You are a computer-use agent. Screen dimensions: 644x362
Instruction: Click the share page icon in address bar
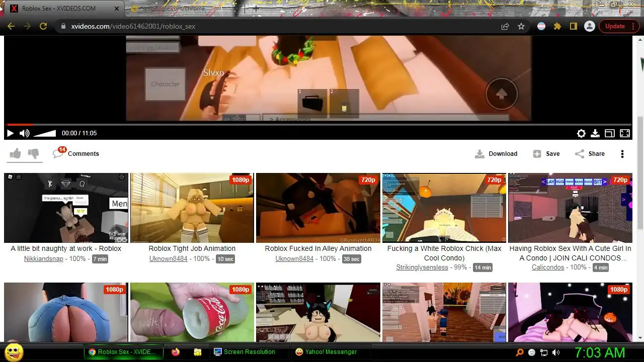pos(505,26)
